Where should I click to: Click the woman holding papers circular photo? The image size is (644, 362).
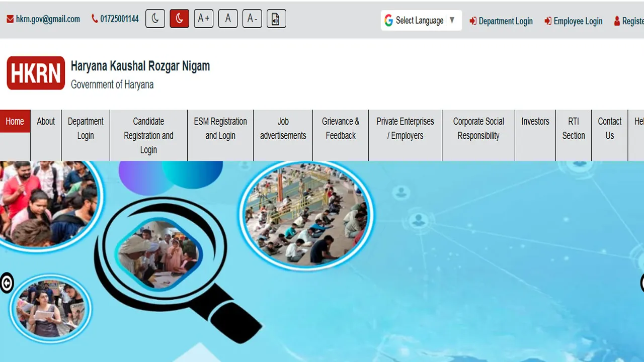pyautogui.click(x=50, y=308)
